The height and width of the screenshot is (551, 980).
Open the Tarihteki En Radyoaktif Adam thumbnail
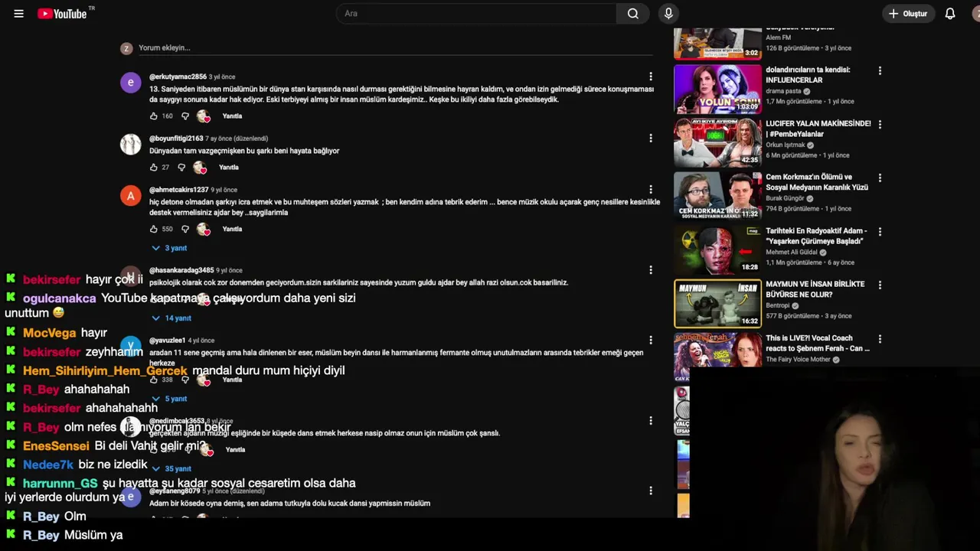[x=717, y=249]
